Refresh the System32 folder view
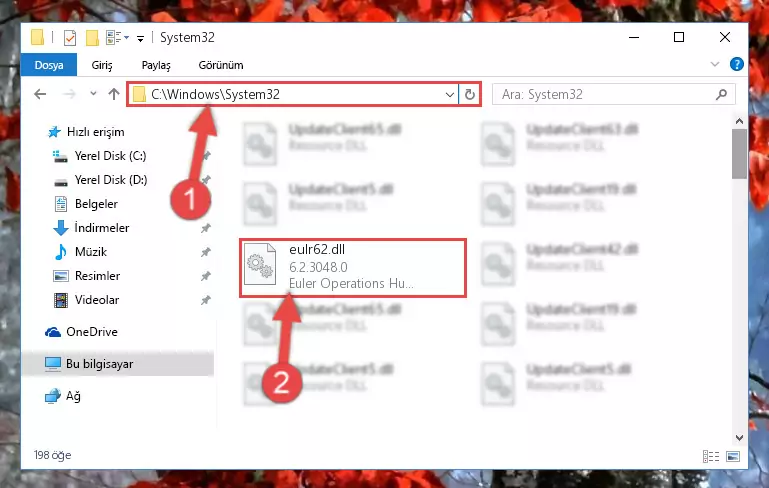The width and height of the screenshot is (769, 488). tap(469, 94)
